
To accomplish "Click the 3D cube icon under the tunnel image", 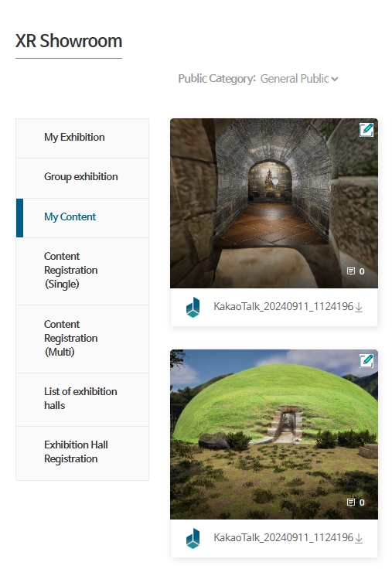I will (x=193, y=308).
